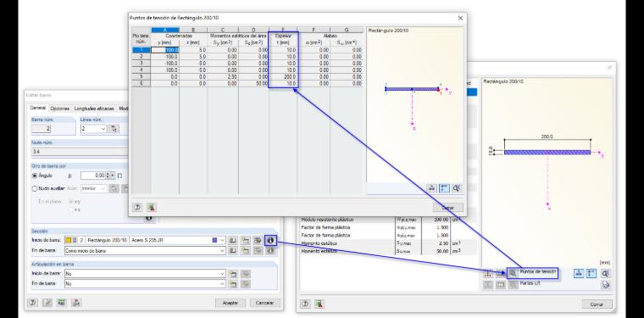Click zoom-all icon in Puntos de tensión preview

click(x=457, y=188)
